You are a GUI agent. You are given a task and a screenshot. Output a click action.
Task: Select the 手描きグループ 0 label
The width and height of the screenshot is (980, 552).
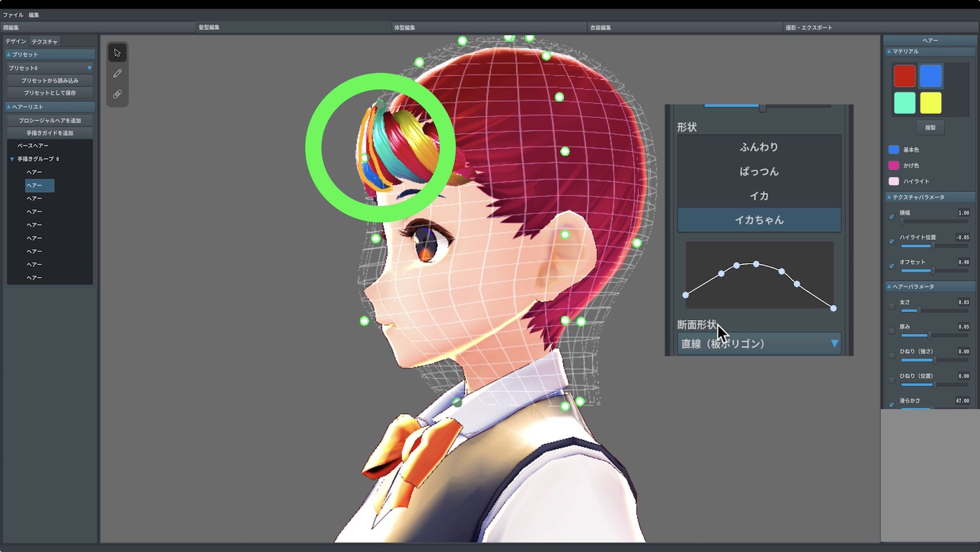[x=38, y=159]
